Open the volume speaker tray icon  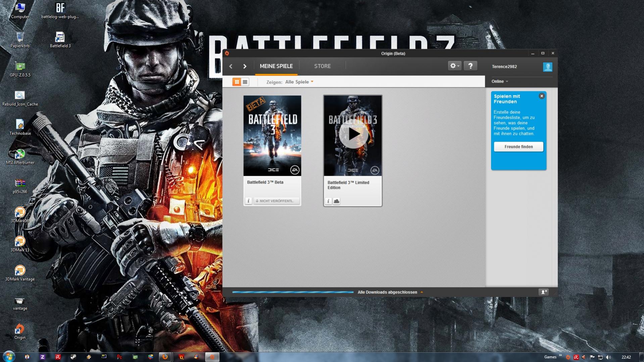point(608,357)
